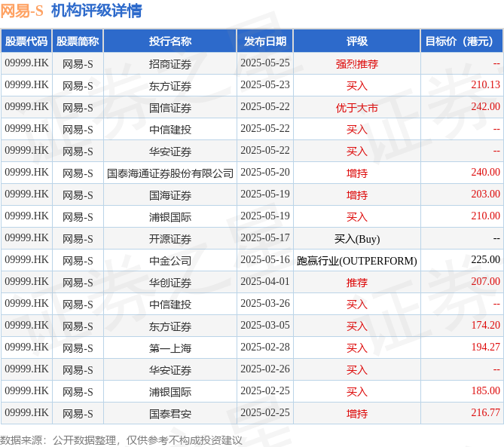Select the 国海证券 cell

(170, 195)
